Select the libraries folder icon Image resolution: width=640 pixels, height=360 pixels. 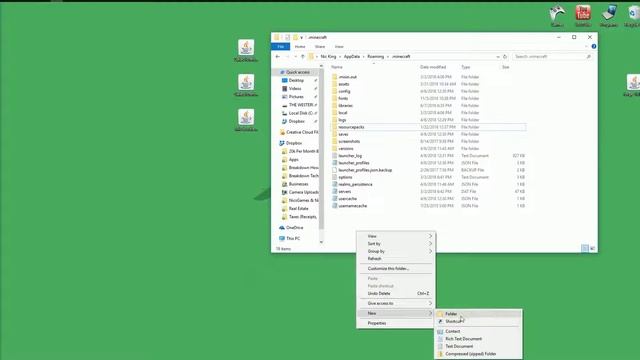coord(335,106)
